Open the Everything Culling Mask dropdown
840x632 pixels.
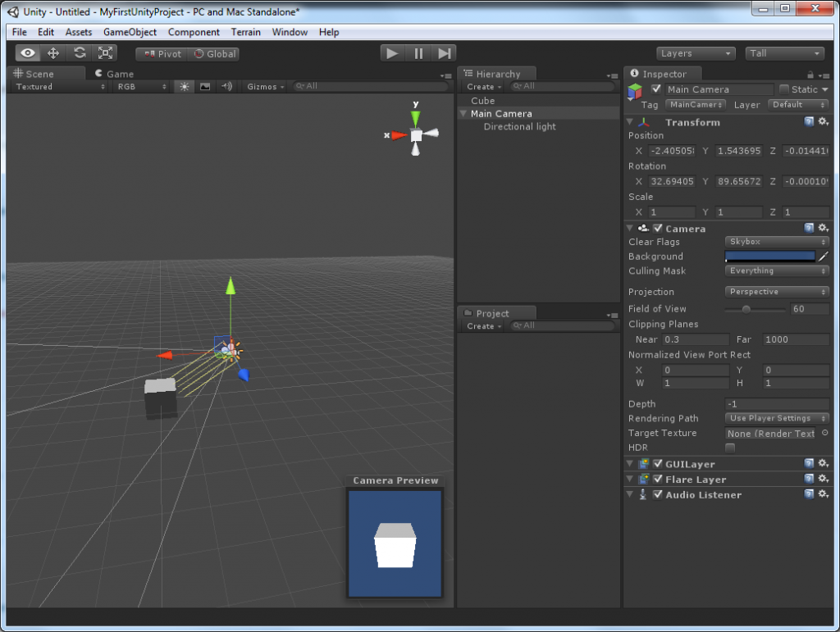point(777,271)
